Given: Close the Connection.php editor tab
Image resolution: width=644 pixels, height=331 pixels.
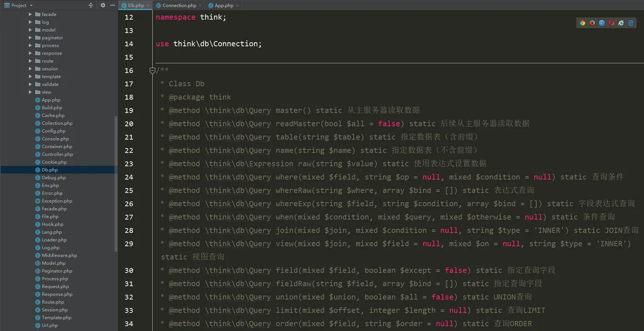Looking at the screenshot, I should 201,6.
